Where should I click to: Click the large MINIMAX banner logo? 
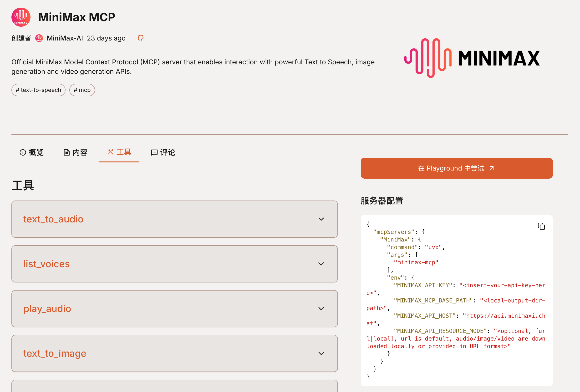click(472, 58)
